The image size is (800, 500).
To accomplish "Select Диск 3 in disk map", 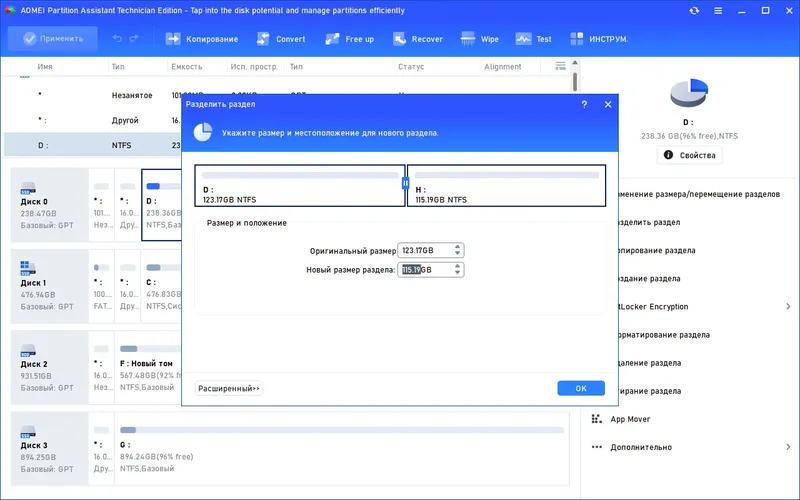I will tap(49, 448).
